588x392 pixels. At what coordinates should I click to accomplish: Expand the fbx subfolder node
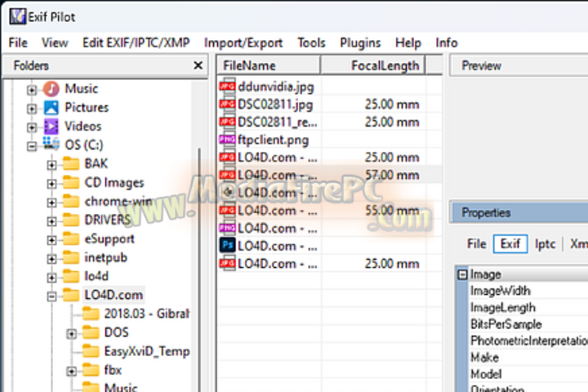71,372
